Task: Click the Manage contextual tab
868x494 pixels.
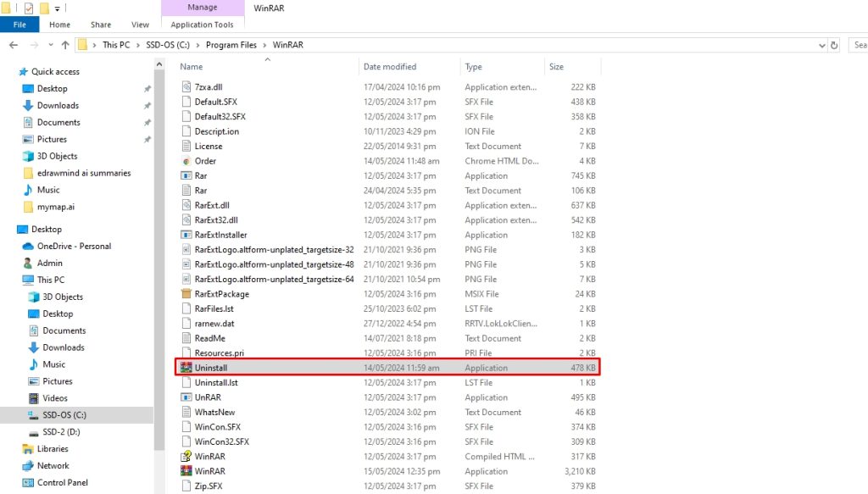Action: tap(203, 8)
